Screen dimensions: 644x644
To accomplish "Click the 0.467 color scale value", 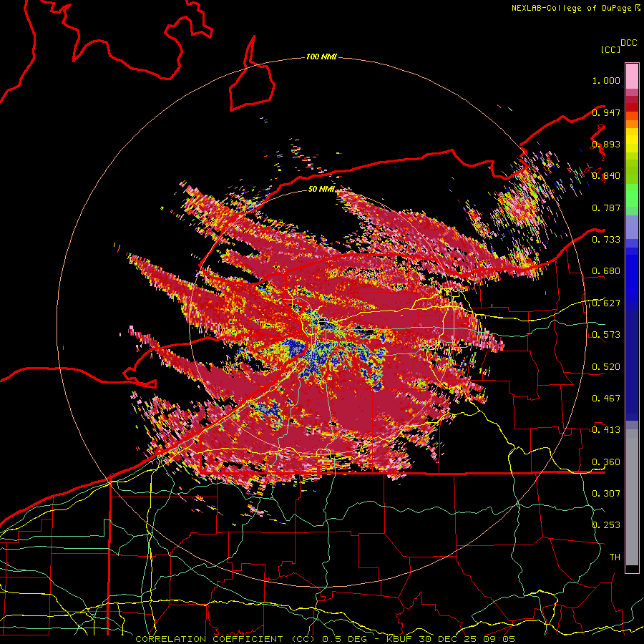I will point(606,399).
